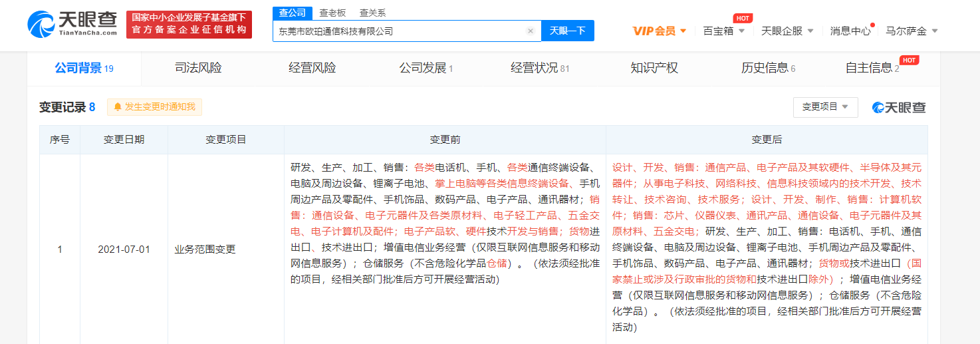Expand the VIP会员 menu

coord(660,31)
